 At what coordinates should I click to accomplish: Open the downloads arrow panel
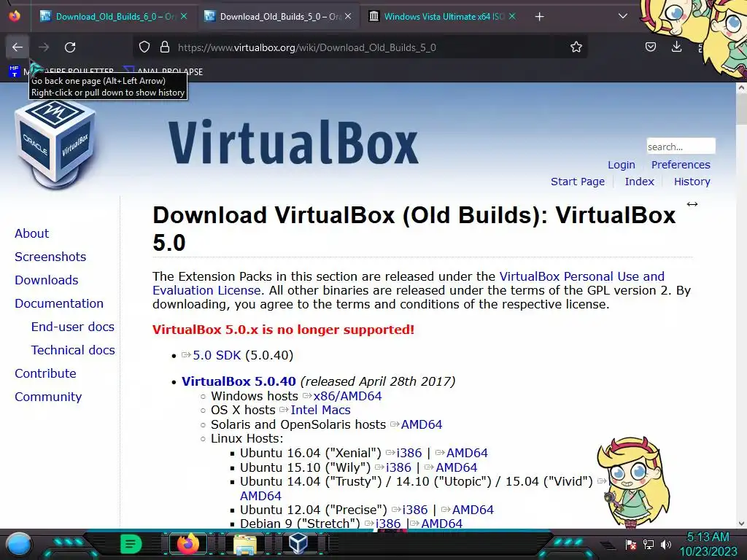[x=676, y=47]
